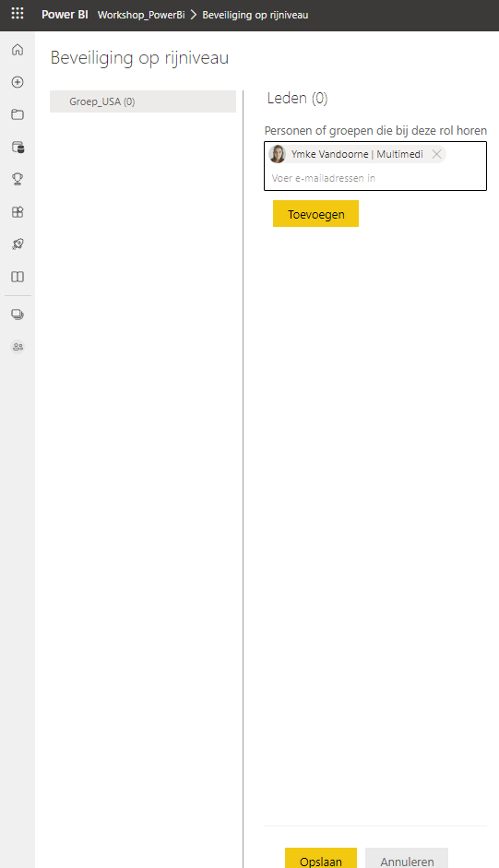Click the Toevoegen button

315,214
